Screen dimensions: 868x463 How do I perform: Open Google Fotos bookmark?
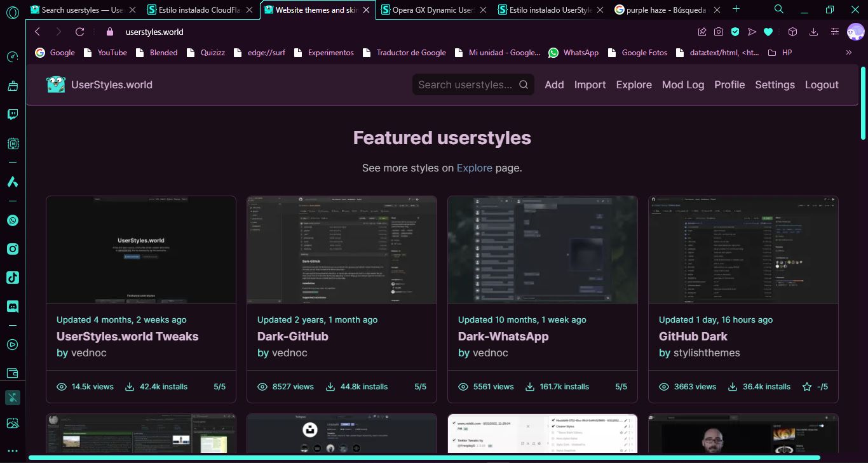637,53
